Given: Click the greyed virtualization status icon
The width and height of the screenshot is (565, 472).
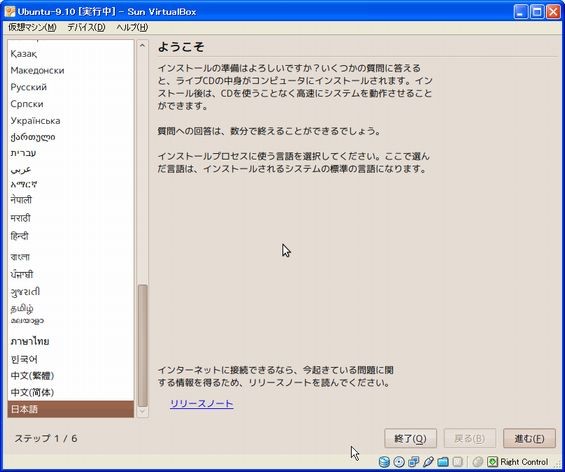Looking at the screenshot, I should 458,462.
